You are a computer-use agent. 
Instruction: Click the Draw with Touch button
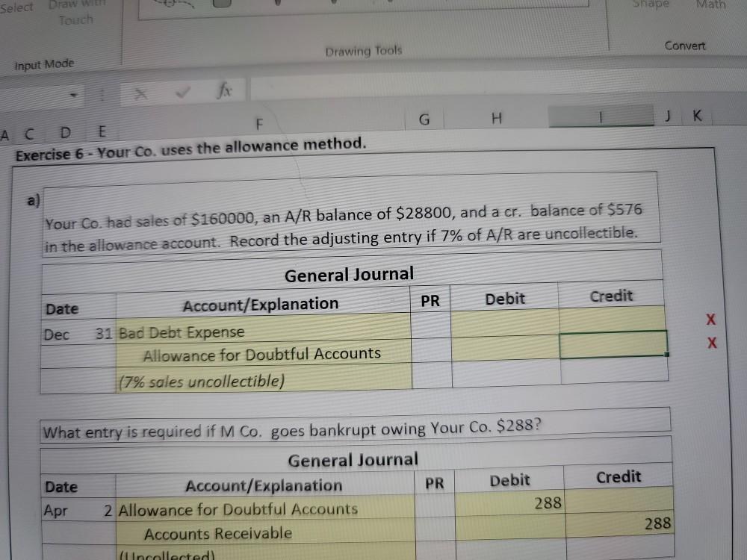coord(76,13)
